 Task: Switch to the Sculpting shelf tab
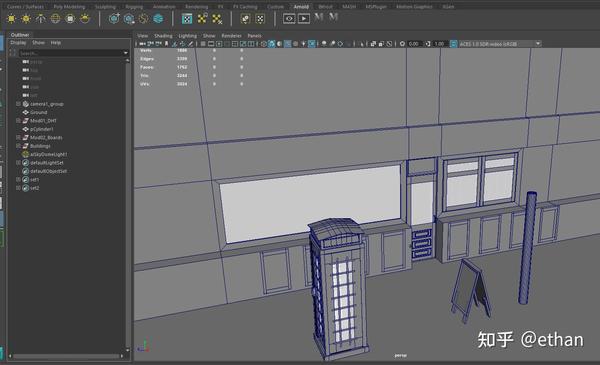(105, 7)
